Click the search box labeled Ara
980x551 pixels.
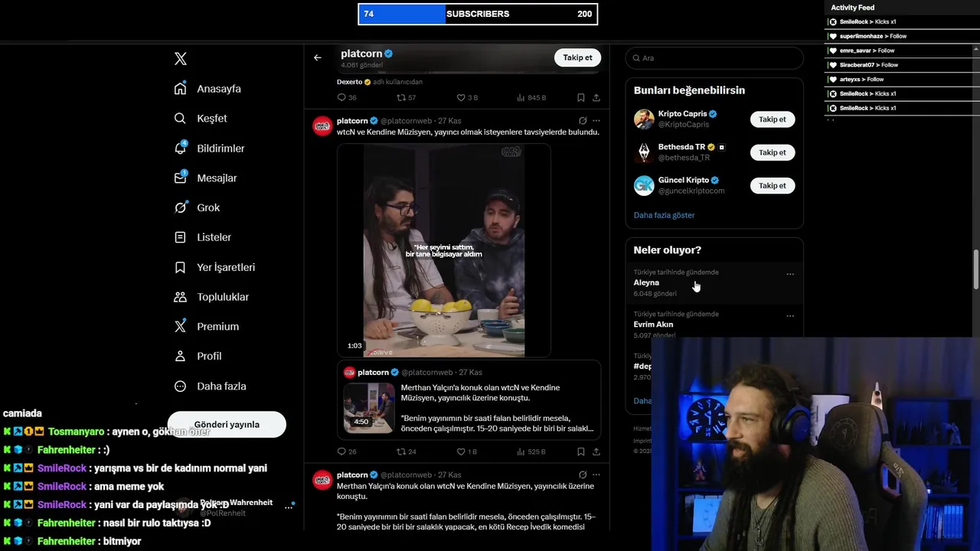714,58
